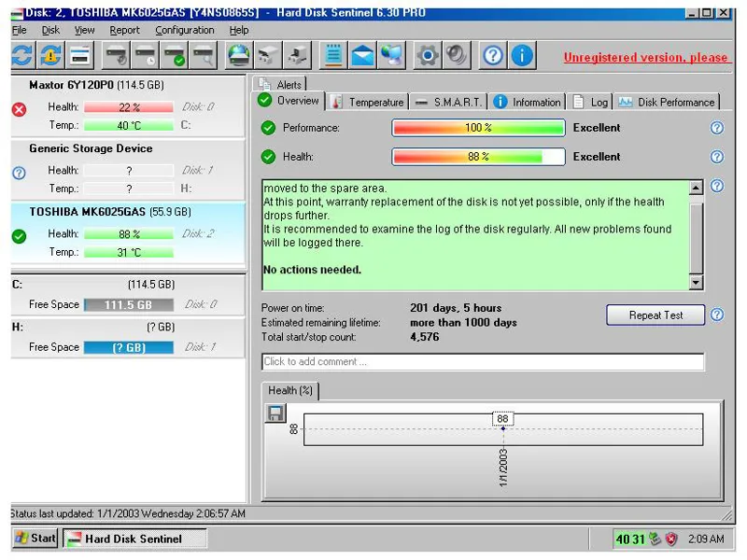Click the disk icon with clock overlay
The width and height of the screenshot is (747, 560).
tap(146, 56)
